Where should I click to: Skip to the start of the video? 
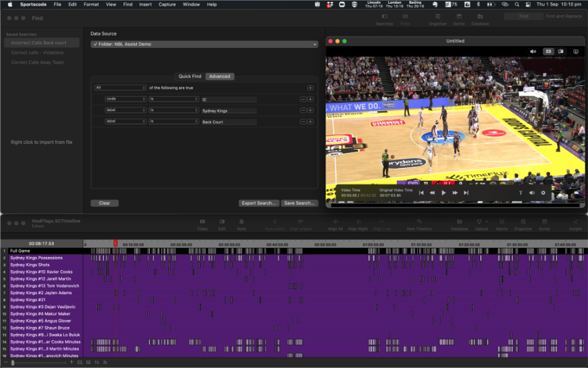click(x=421, y=193)
